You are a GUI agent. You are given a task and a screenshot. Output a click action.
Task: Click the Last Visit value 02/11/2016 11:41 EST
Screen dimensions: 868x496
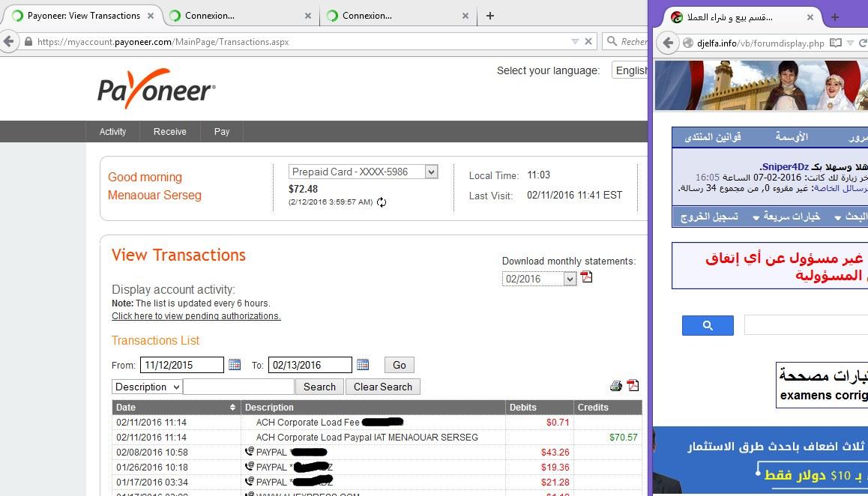pos(575,195)
